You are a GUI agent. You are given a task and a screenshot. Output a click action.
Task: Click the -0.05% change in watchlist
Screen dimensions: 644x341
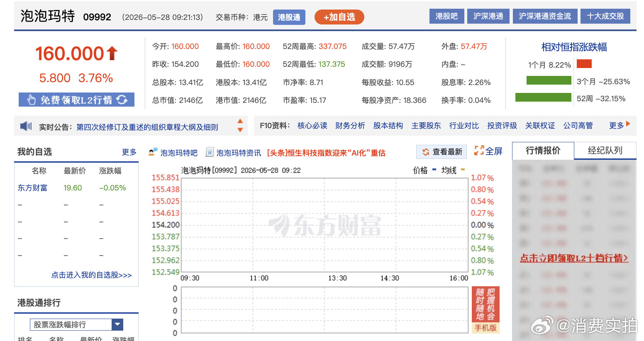tap(112, 188)
